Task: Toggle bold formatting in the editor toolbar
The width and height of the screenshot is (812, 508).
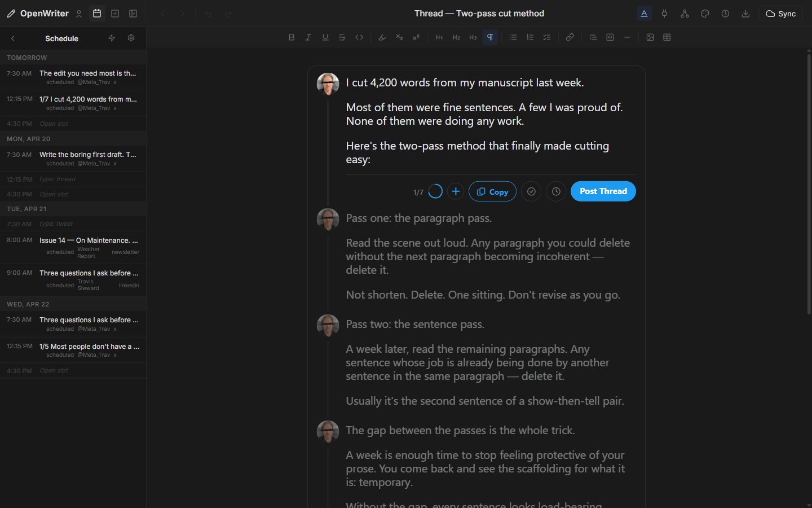Action: 292,37
